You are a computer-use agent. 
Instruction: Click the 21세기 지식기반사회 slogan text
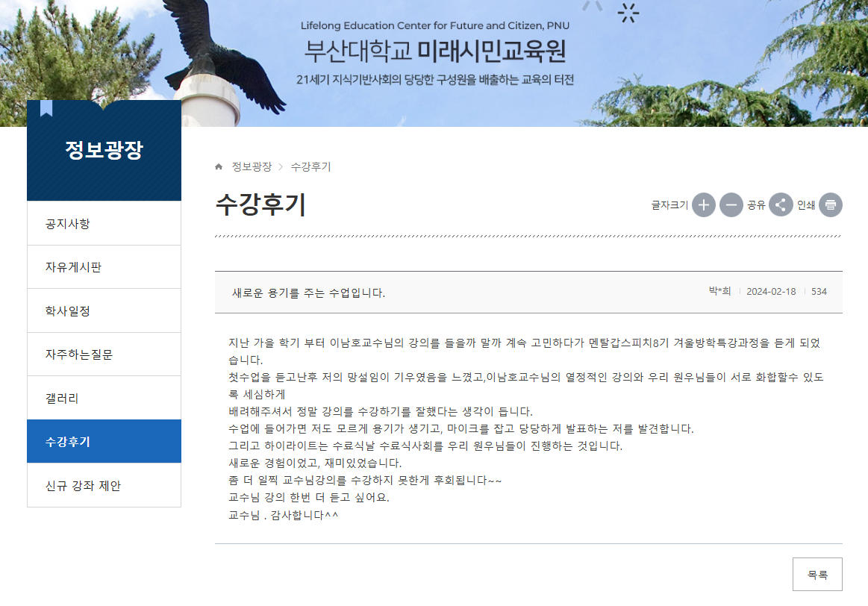tap(435, 80)
